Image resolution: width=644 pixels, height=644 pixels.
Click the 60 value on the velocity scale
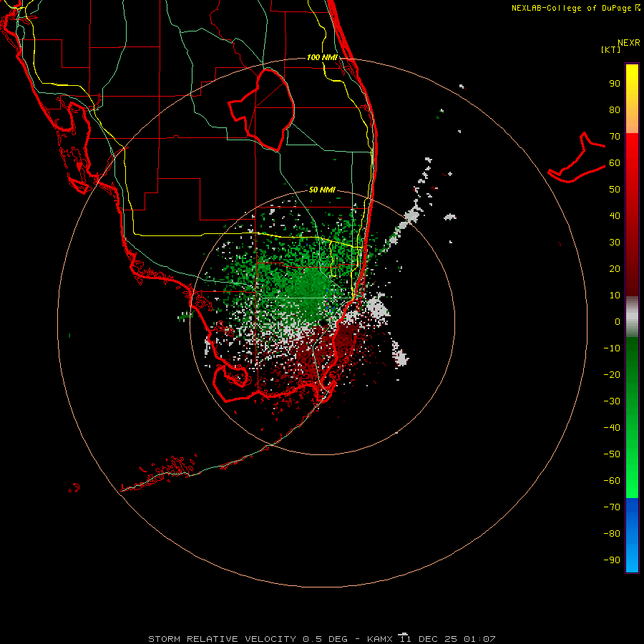(615, 163)
